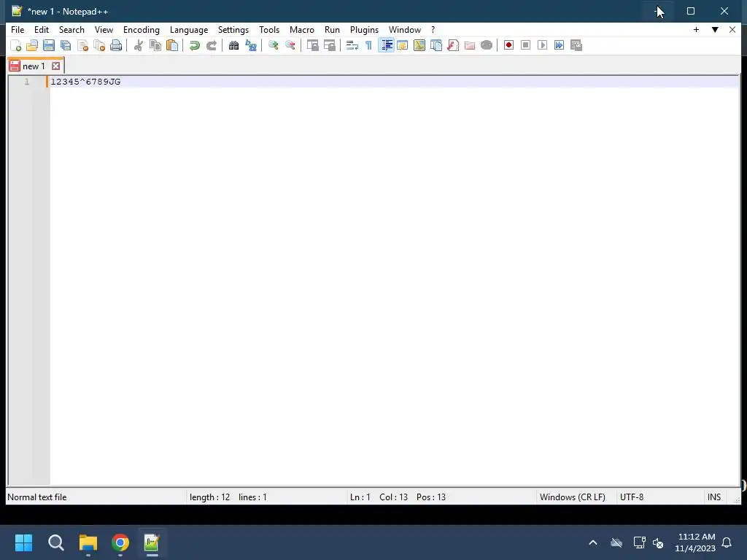
Task: Open the tab list dropdown triangle
Action: [715, 29]
